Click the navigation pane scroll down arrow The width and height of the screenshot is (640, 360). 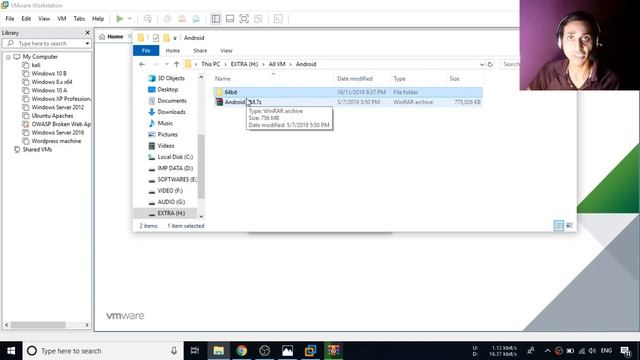pyautogui.click(x=201, y=217)
